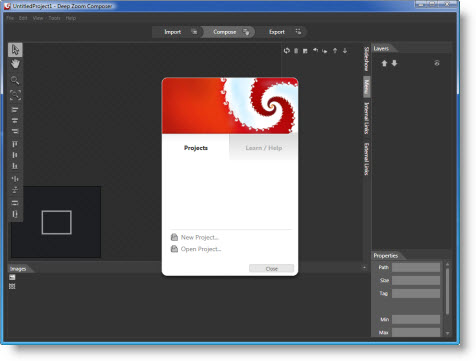
Task: Click the distribute vertically icon
Action: point(15,190)
